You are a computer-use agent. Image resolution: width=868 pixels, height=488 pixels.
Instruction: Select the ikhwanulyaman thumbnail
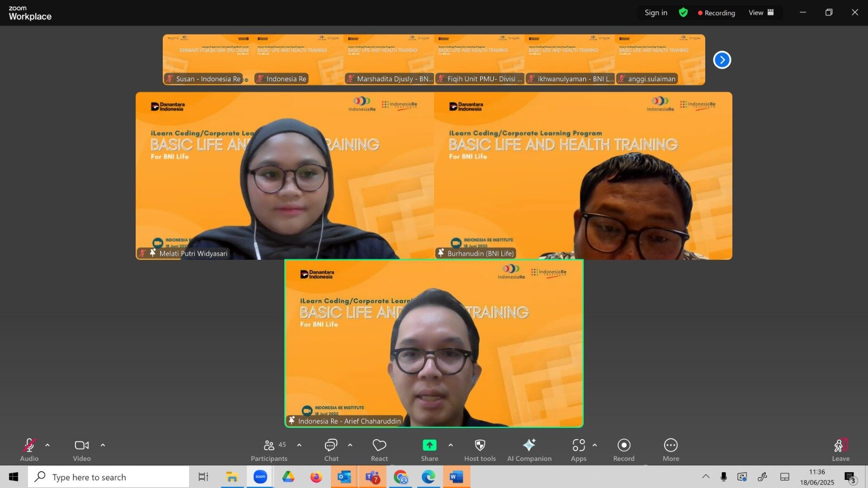570,60
